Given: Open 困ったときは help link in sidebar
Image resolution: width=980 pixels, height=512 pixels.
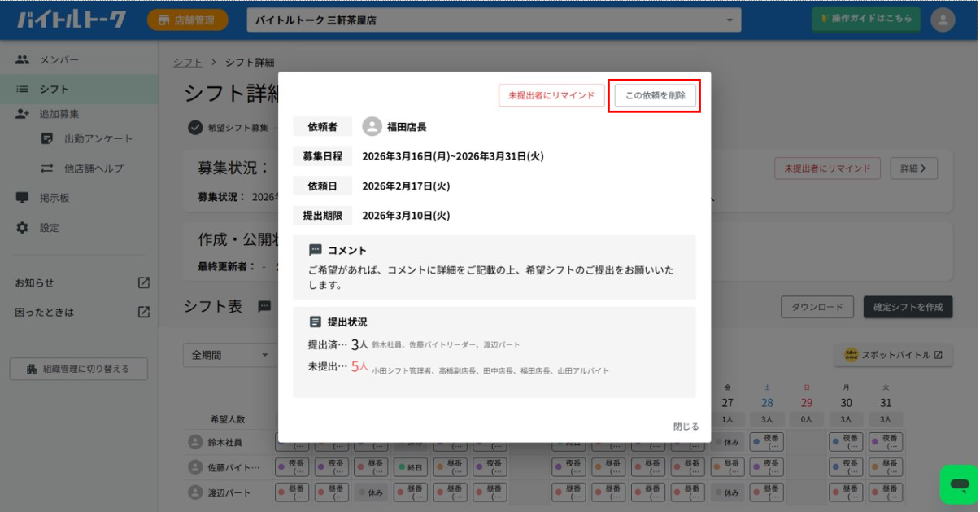Looking at the screenshot, I should pyautogui.click(x=82, y=312).
